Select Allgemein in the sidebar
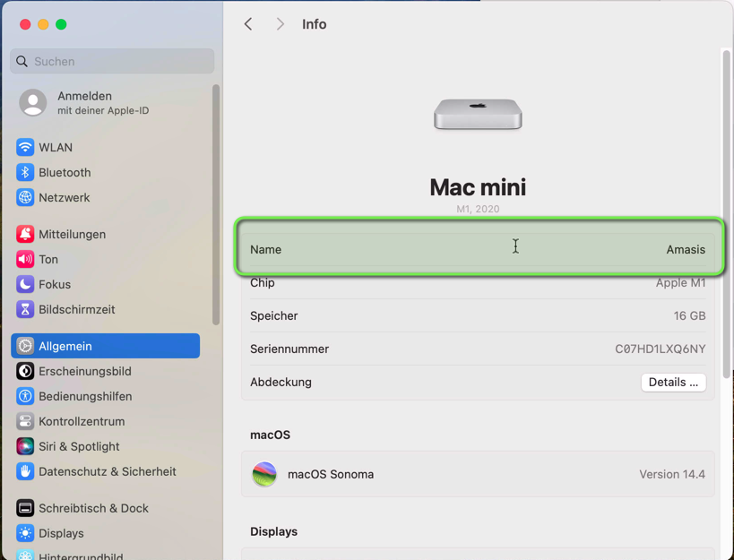 tap(106, 346)
